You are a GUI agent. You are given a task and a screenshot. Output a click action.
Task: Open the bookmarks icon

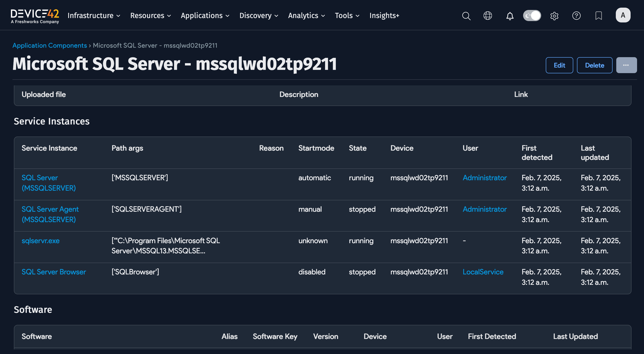(x=598, y=16)
